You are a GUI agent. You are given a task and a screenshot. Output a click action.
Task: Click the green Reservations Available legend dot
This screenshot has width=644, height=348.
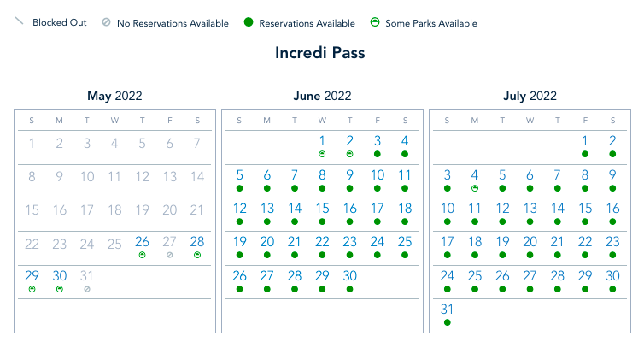[248, 23]
